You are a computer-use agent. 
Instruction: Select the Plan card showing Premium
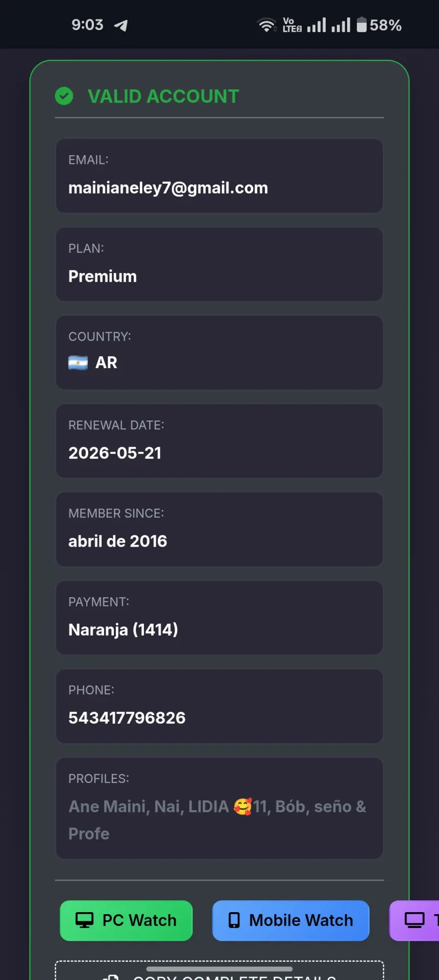(219, 264)
